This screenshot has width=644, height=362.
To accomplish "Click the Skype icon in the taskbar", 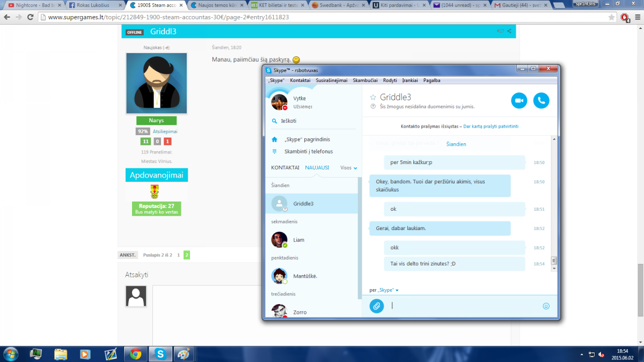I will (160, 354).
